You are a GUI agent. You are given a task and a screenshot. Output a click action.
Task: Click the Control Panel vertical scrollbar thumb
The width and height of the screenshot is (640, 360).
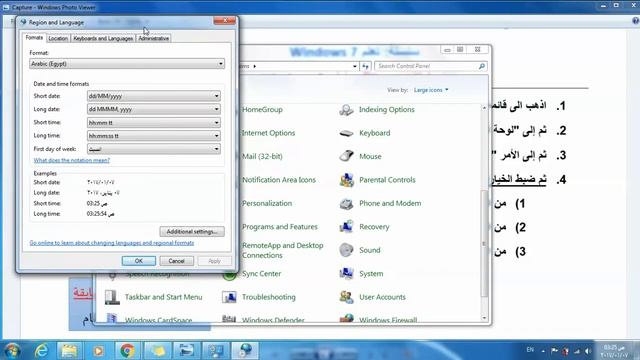pyautogui.click(x=484, y=243)
